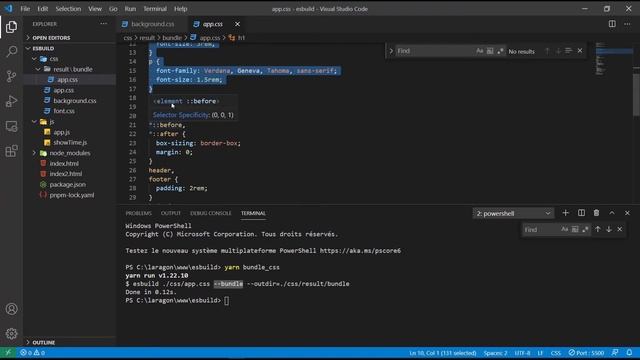Split the editor to the right

[x=612, y=24]
